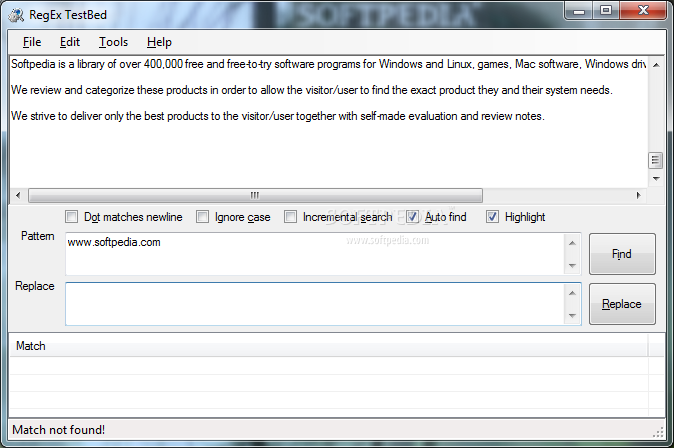
Task: Open the Tools menu
Action: click(113, 42)
